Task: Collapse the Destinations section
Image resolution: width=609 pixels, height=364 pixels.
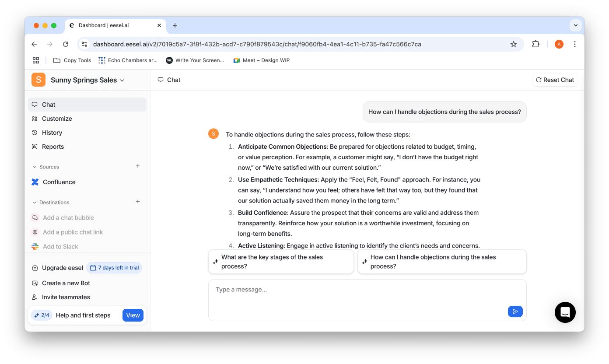Action: point(51,203)
